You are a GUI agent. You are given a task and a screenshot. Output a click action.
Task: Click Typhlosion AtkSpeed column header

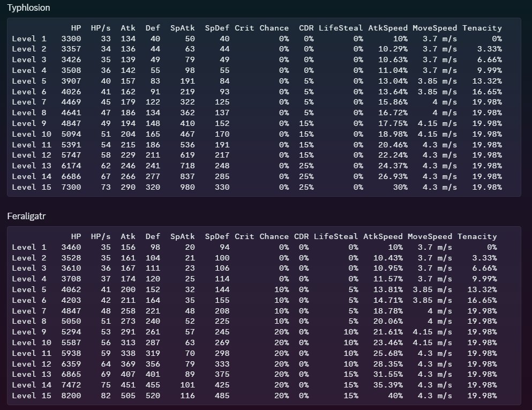point(388,28)
